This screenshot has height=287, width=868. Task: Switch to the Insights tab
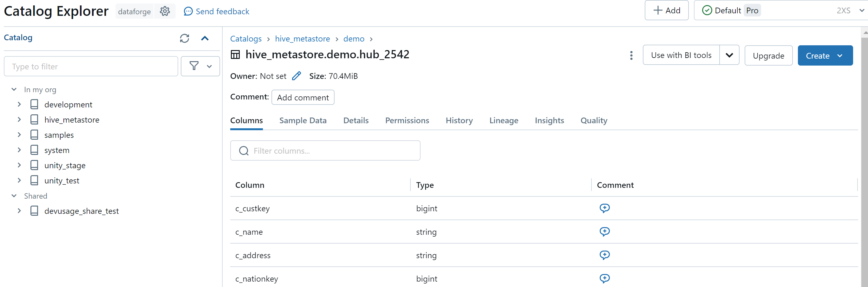(549, 120)
